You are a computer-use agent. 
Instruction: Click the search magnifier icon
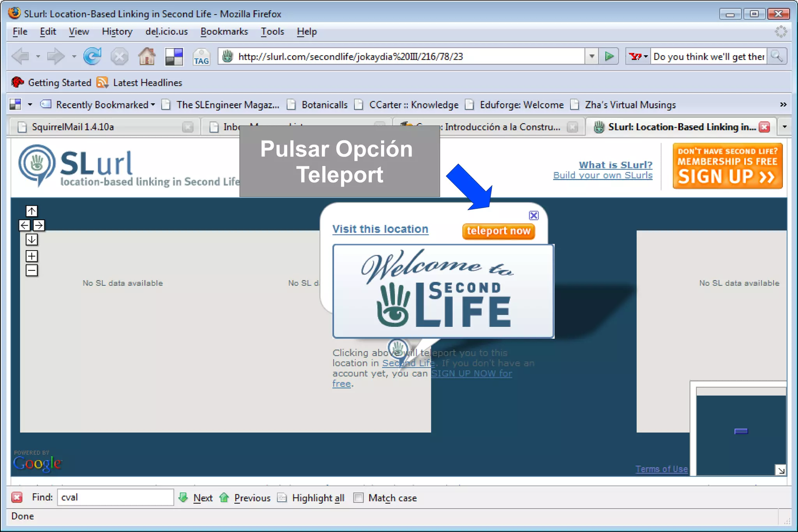[x=777, y=57]
